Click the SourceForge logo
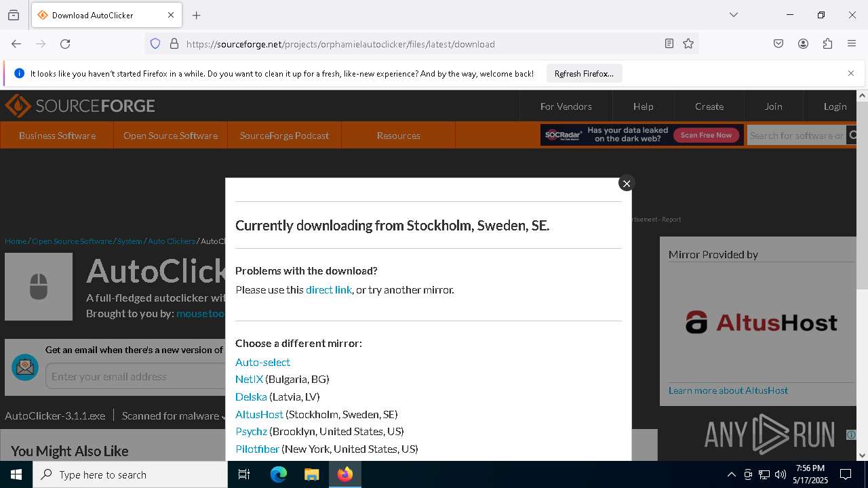This screenshot has height=488, width=868. point(80,106)
